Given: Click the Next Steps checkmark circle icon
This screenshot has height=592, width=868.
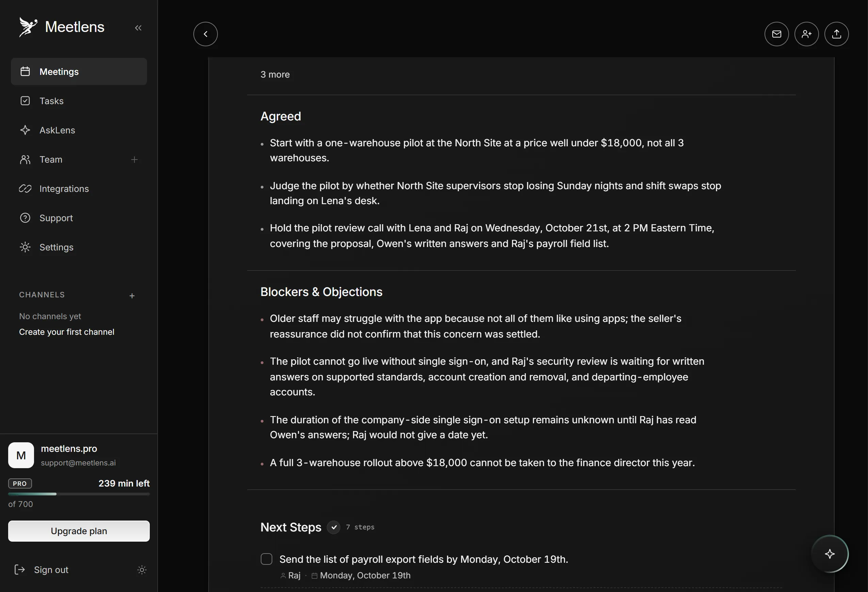Looking at the screenshot, I should [x=334, y=527].
